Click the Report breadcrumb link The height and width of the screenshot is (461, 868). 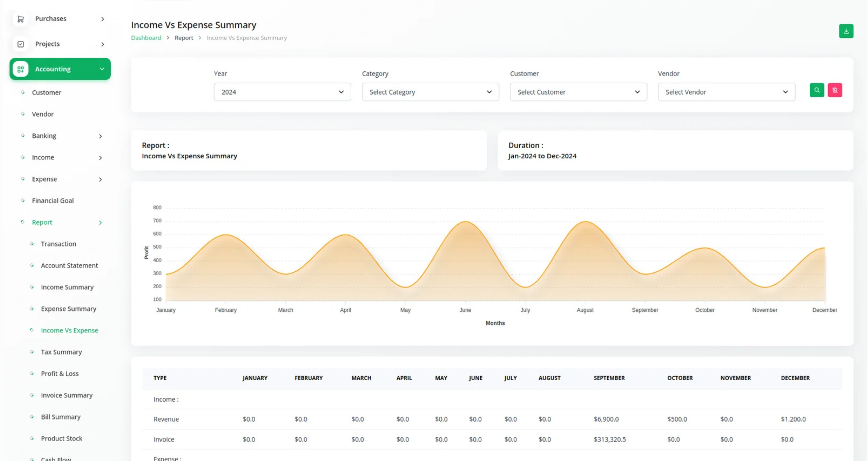tap(184, 38)
